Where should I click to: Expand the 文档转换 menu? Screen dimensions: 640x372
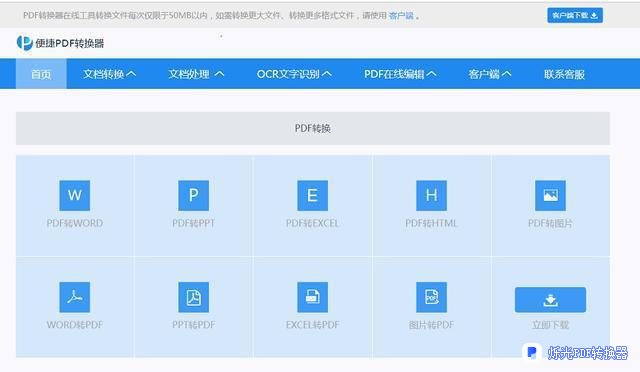(109, 74)
